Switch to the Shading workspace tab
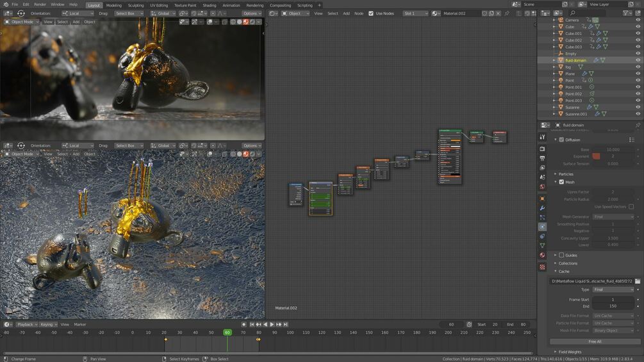 (209, 5)
